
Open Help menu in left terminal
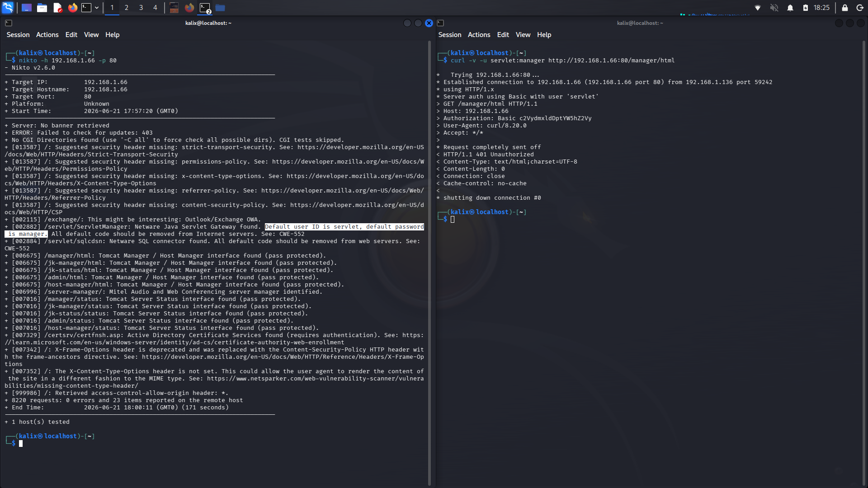coord(113,35)
